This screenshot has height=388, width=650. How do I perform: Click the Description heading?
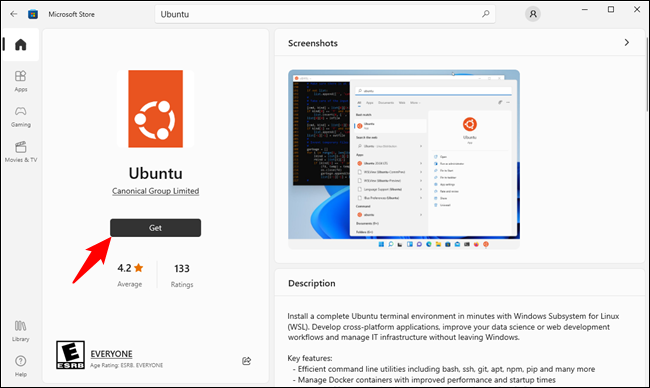(312, 284)
